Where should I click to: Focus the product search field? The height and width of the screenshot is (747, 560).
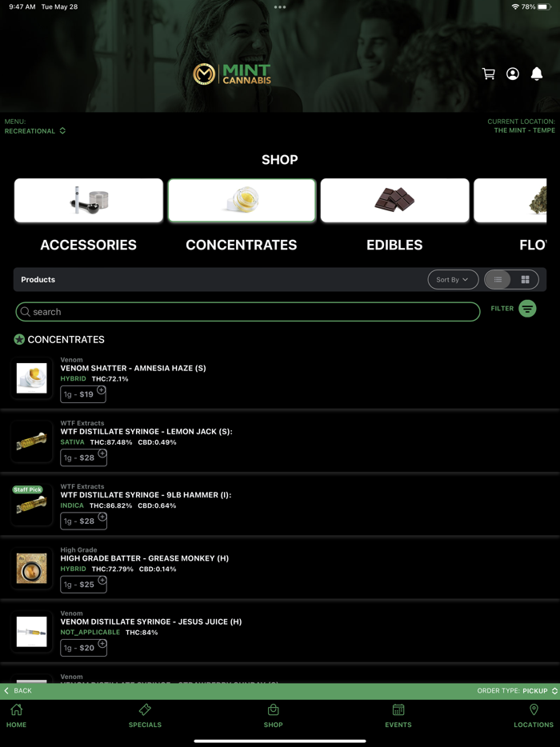point(248,312)
